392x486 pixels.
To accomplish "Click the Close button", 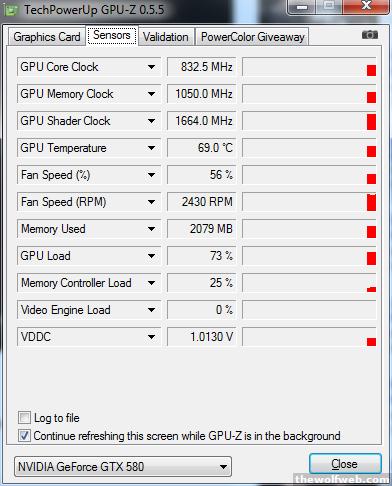I will (345, 464).
